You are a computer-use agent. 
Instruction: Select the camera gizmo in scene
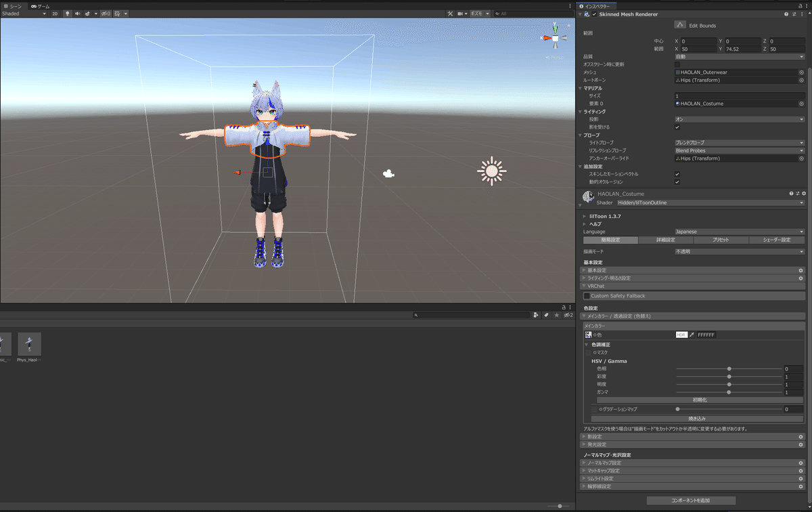388,173
